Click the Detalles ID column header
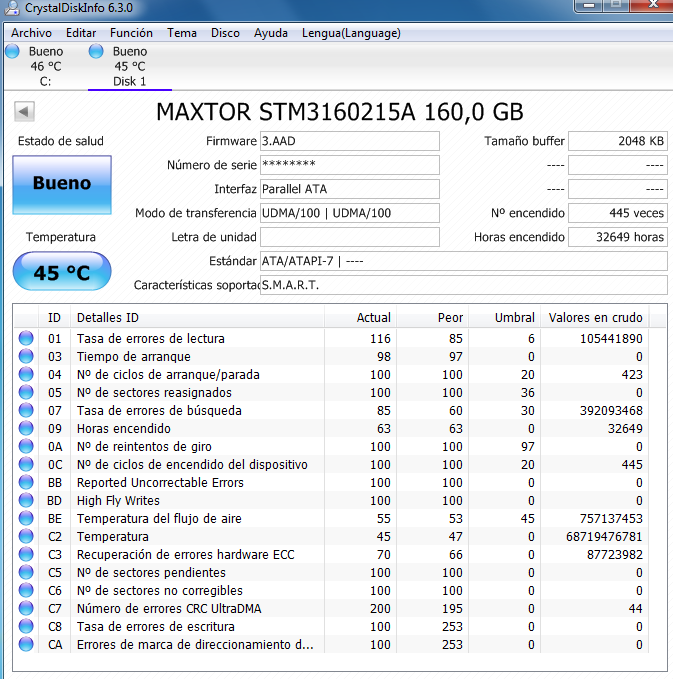673x679 pixels. click(108, 318)
